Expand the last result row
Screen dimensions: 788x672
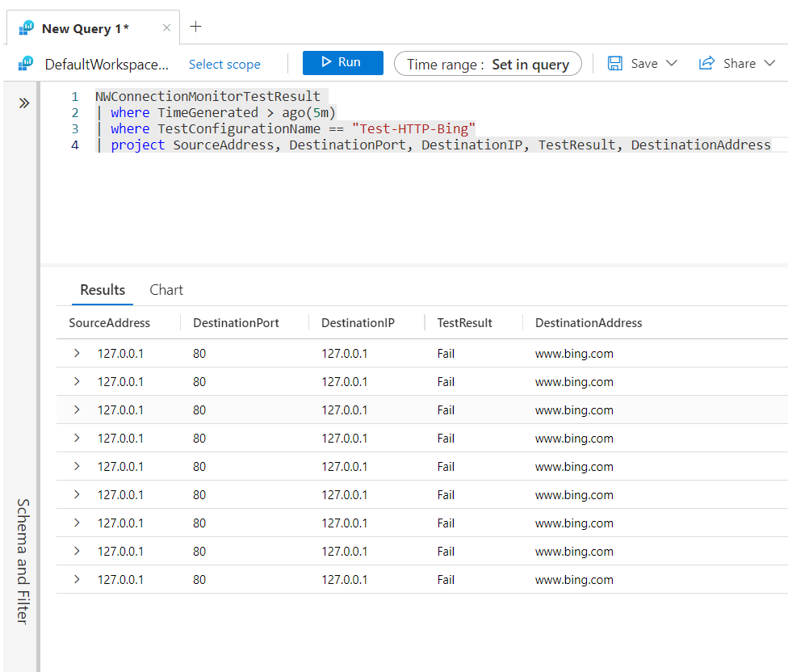coord(77,579)
